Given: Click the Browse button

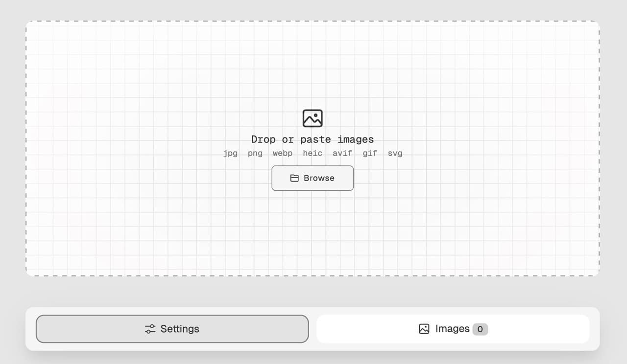Looking at the screenshot, I should coord(313,178).
